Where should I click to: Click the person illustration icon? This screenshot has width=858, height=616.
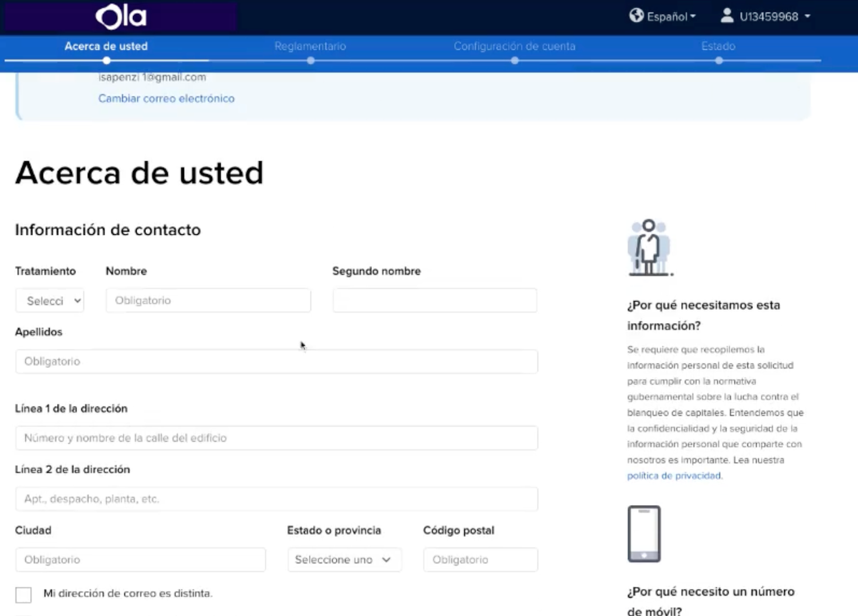(649, 248)
